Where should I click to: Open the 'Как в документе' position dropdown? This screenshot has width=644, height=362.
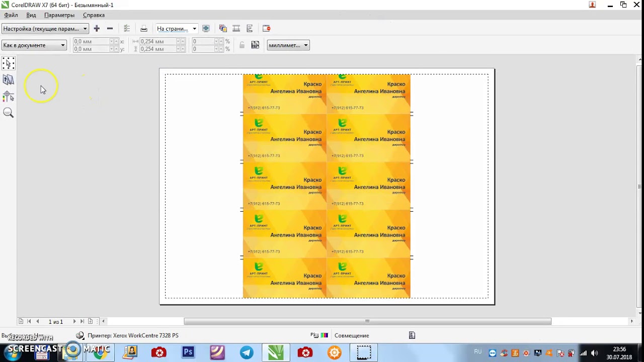coord(34,45)
